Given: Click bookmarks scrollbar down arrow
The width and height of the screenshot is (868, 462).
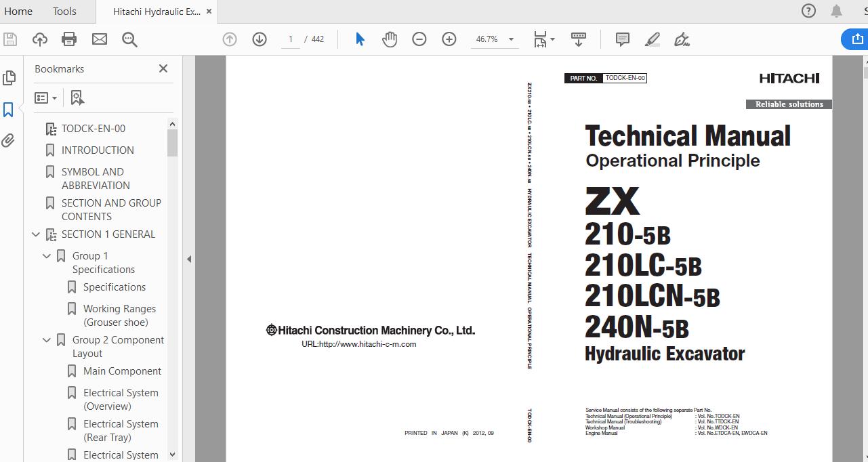Looking at the screenshot, I should coord(172,455).
